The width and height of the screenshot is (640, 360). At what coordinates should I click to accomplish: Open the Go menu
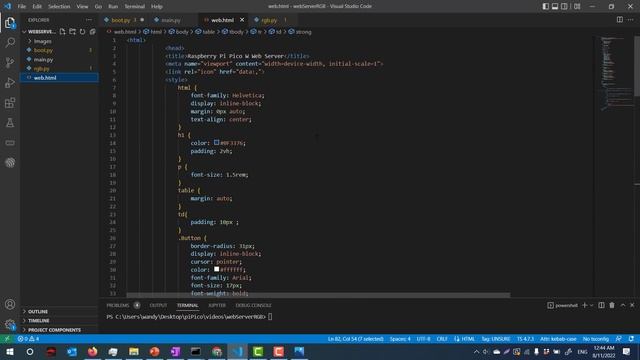point(98,7)
